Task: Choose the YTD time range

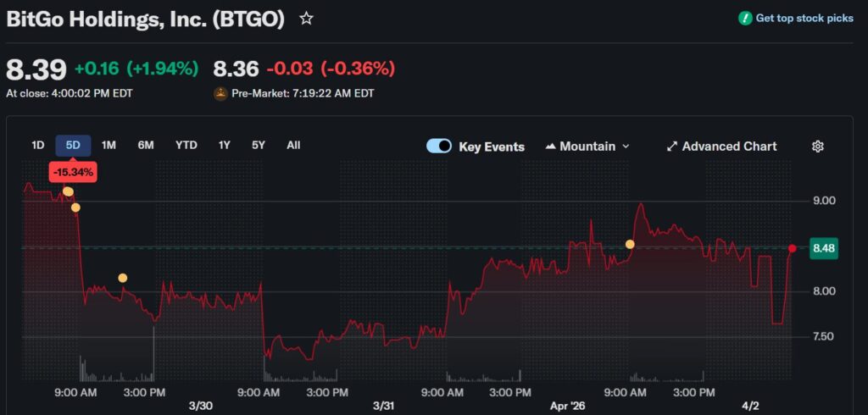Action: click(x=186, y=145)
